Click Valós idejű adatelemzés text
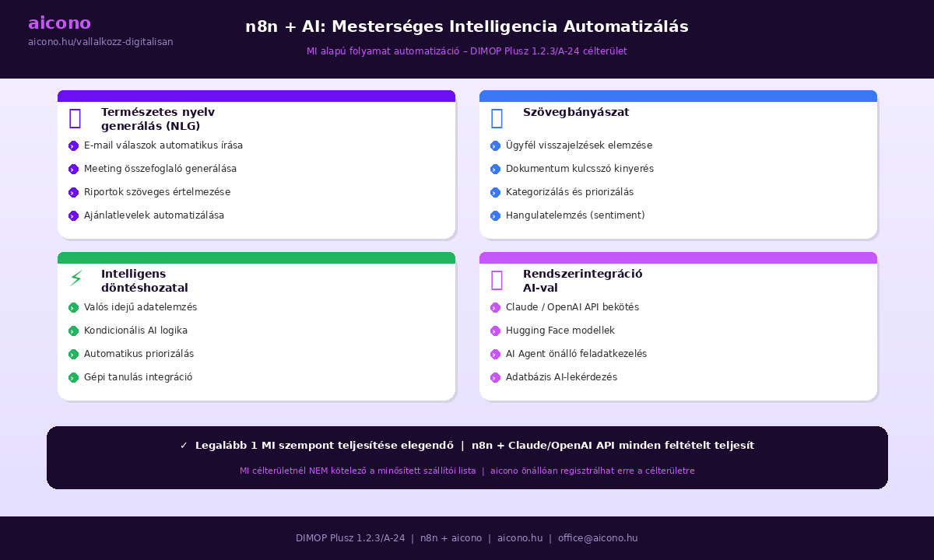The image size is (934, 560). (x=141, y=307)
